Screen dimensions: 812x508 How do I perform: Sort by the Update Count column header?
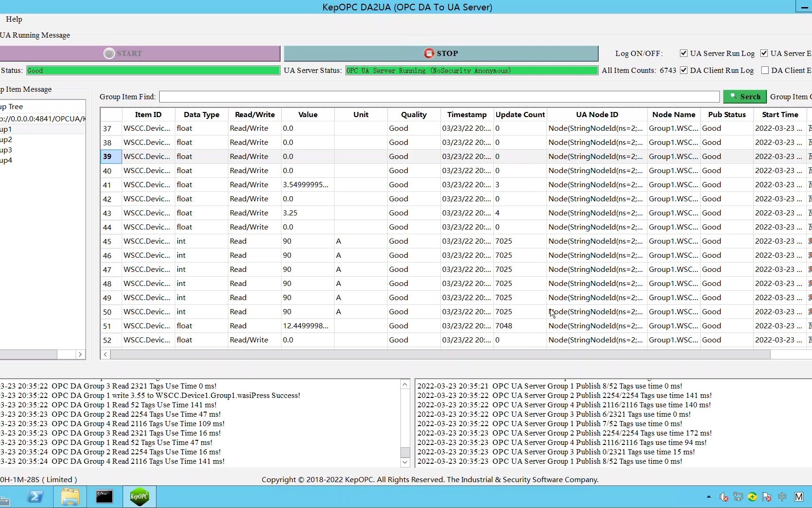pos(520,114)
